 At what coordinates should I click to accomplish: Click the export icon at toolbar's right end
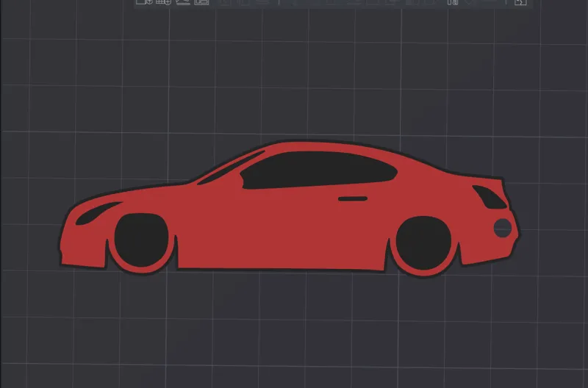pos(520,2)
